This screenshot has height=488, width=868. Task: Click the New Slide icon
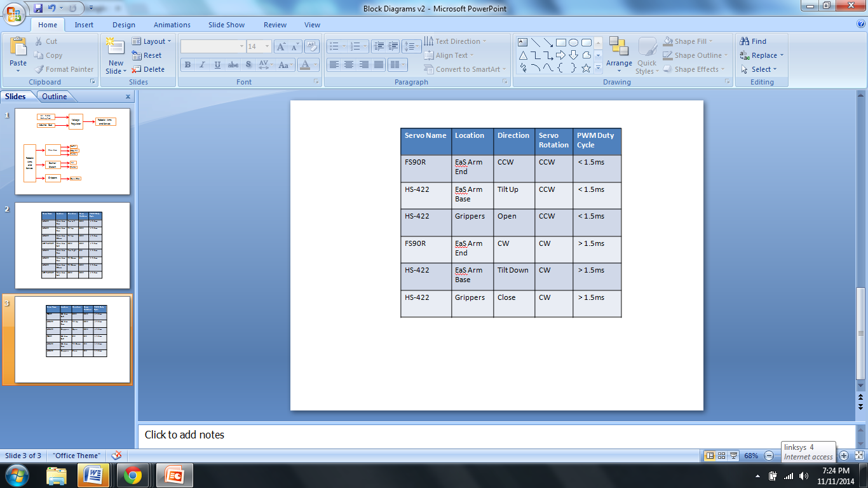(x=116, y=48)
